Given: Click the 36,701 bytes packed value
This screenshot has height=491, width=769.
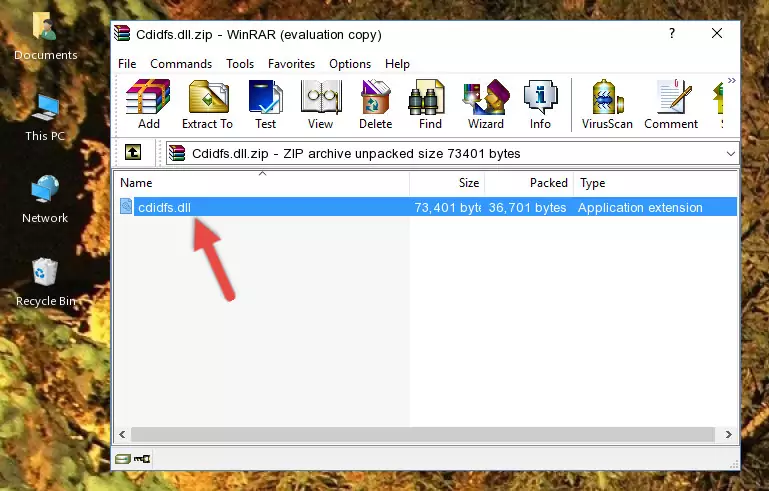Looking at the screenshot, I should (527, 207).
